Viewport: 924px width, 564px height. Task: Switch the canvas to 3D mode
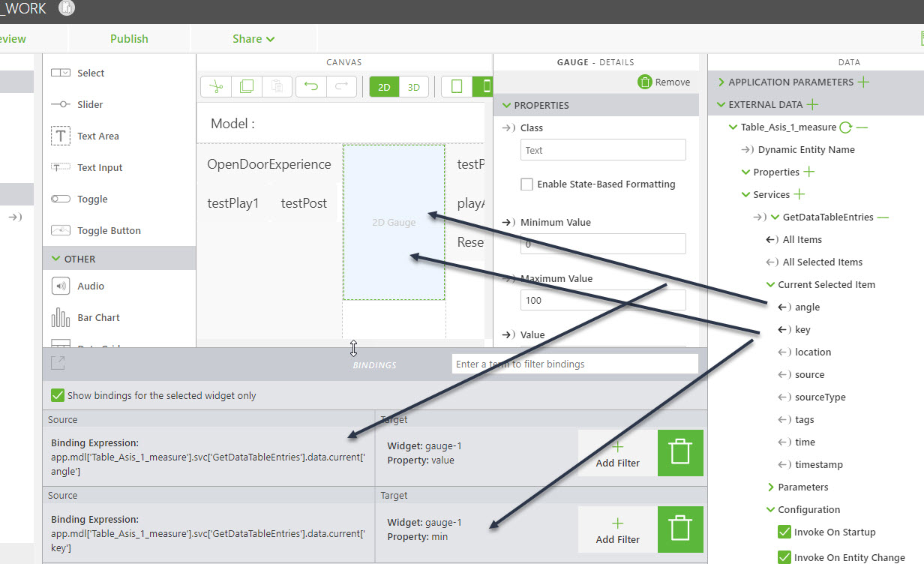(x=413, y=86)
